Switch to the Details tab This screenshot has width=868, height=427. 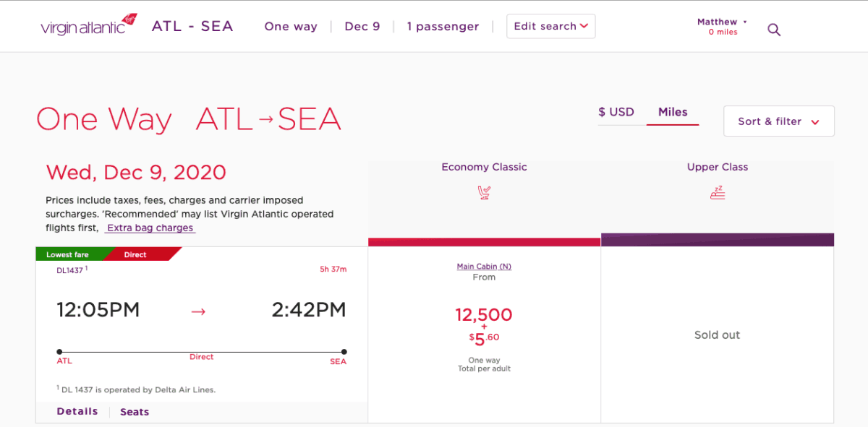tap(76, 411)
